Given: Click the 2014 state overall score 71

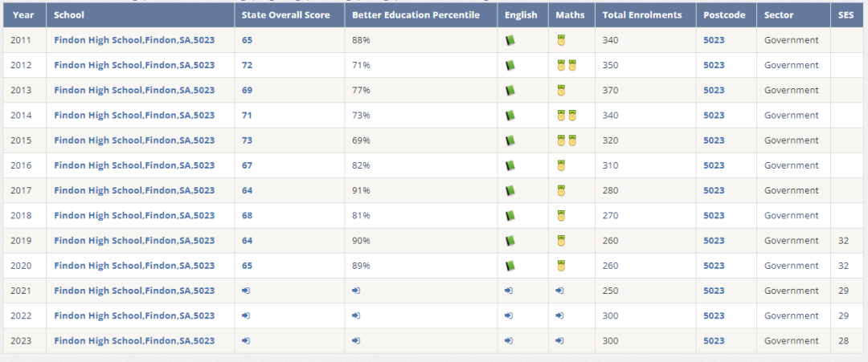Looking at the screenshot, I should point(247,116).
